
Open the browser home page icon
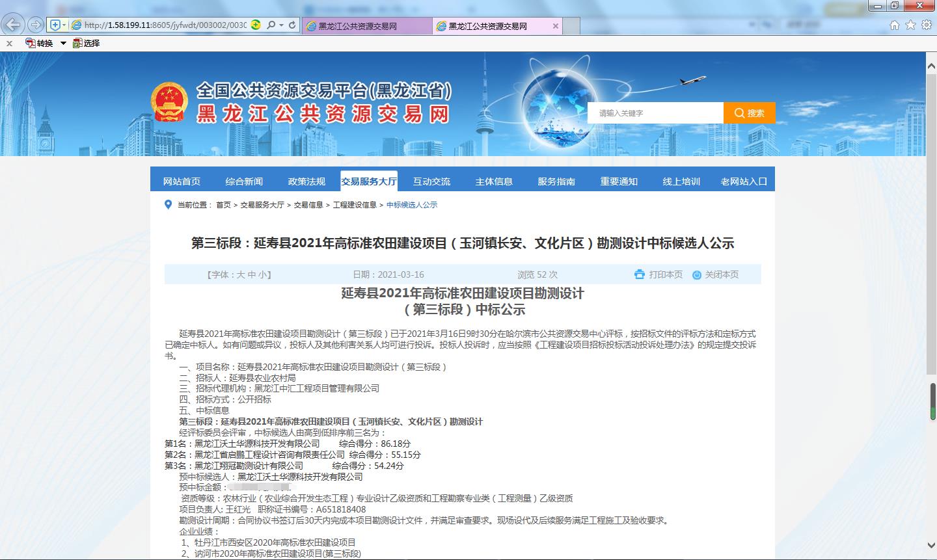(x=895, y=25)
